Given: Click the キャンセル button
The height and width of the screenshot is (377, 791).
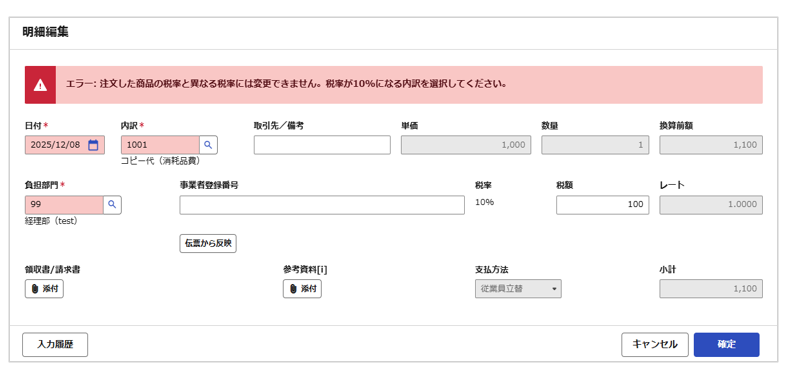Looking at the screenshot, I should click(655, 345).
